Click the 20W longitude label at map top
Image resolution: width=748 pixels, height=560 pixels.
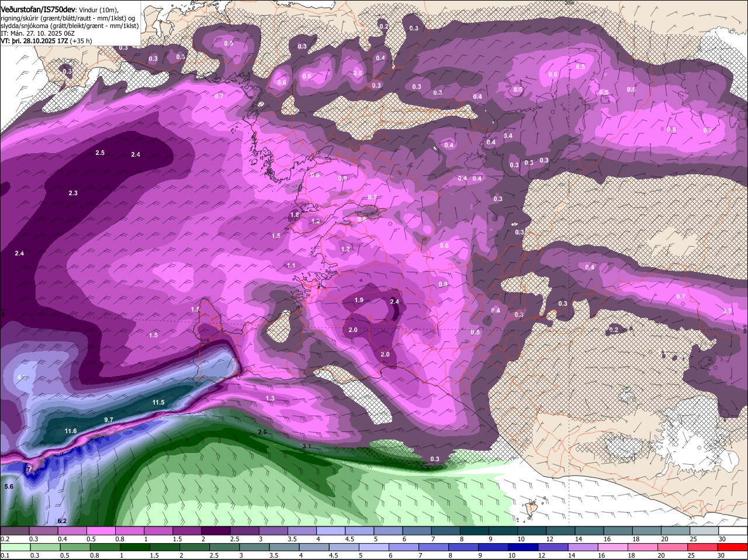click(569, 3)
